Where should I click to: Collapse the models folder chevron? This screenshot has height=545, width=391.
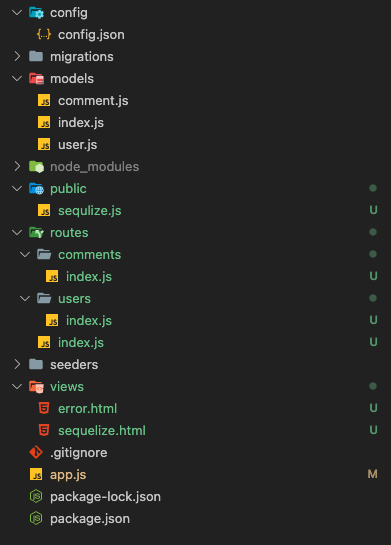tap(17, 79)
